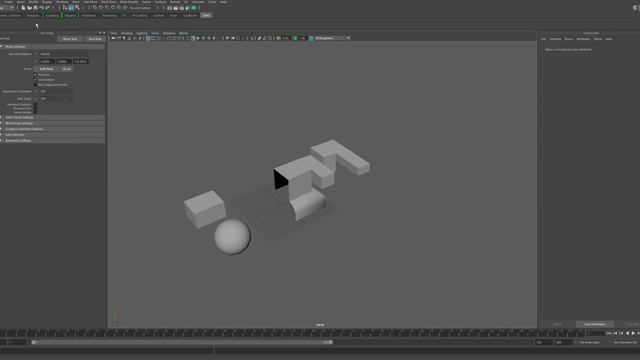
Task: Click the IPR Render icon
Action: [182, 8]
